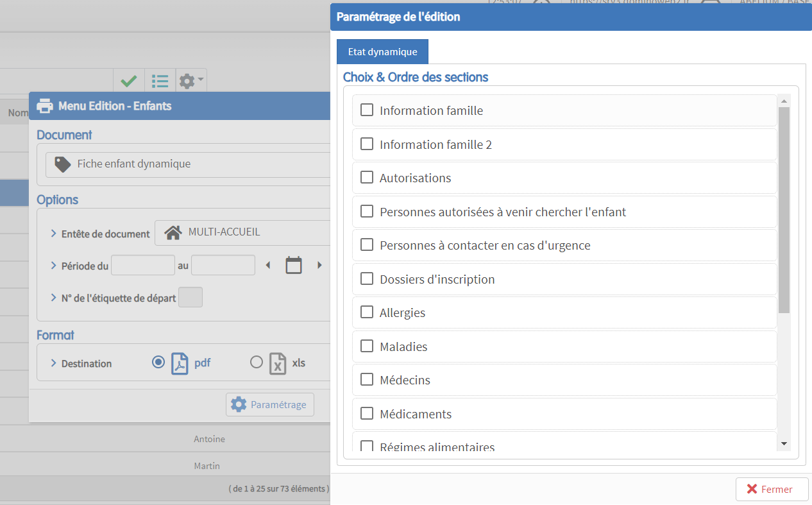Image resolution: width=812 pixels, height=505 pixels.
Task: Switch to the Etat dynamique tab
Action: coord(382,52)
